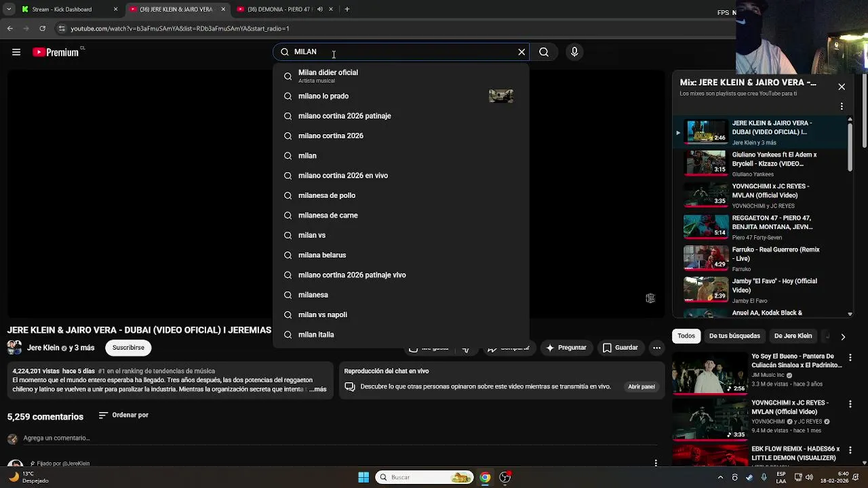Click inside the MILAN search field
868x488 pixels.
(400, 52)
